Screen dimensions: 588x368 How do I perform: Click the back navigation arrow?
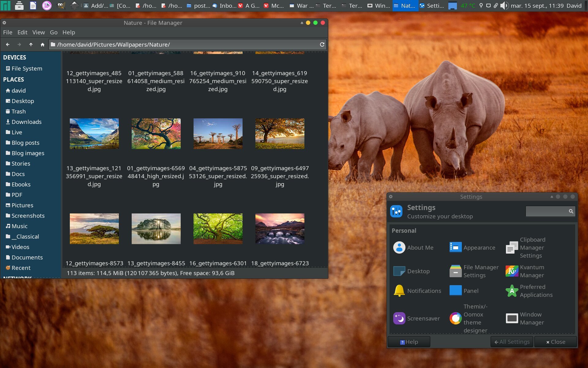click(8, 44)
